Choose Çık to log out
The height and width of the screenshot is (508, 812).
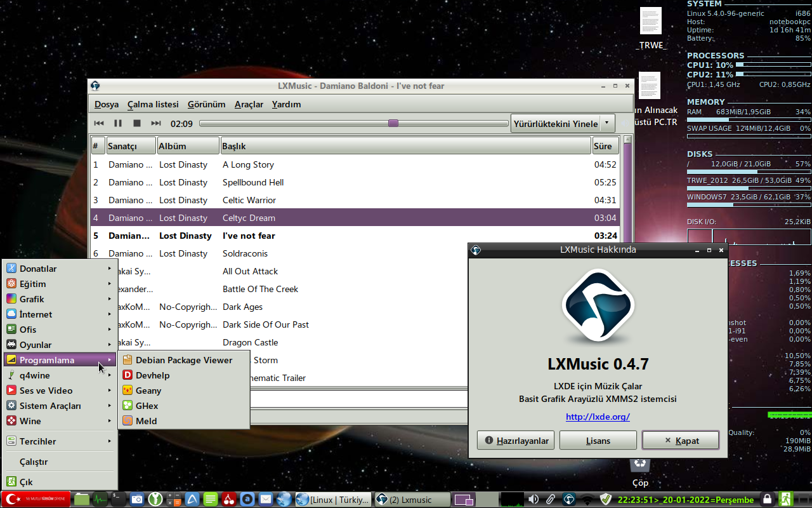(x=60, y=482)
